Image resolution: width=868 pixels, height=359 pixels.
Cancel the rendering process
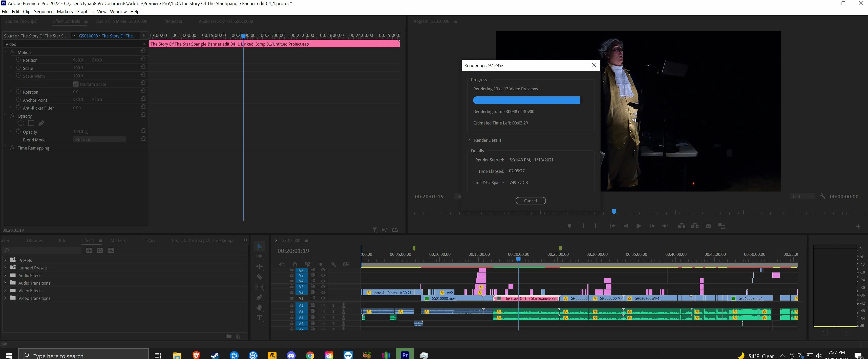point(530,201)
